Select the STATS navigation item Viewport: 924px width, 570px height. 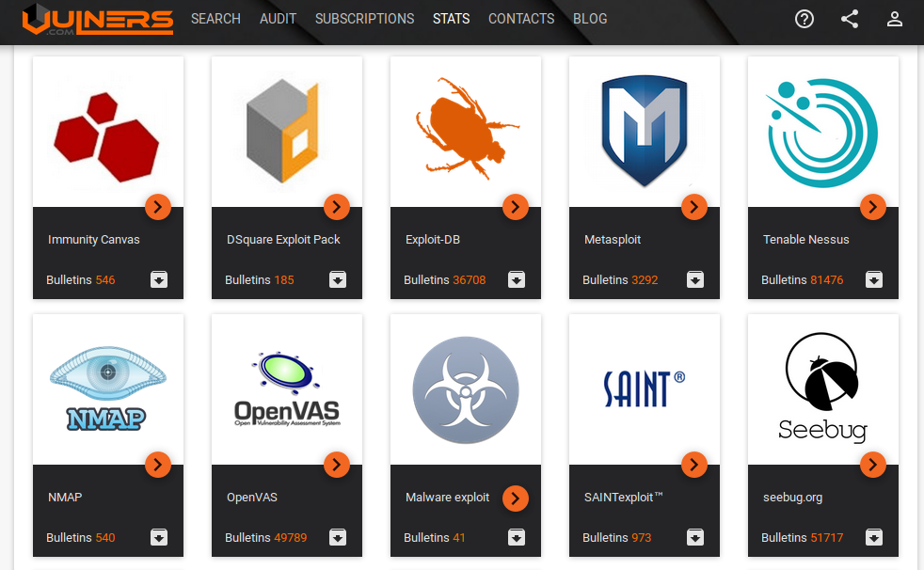[451, 19]
